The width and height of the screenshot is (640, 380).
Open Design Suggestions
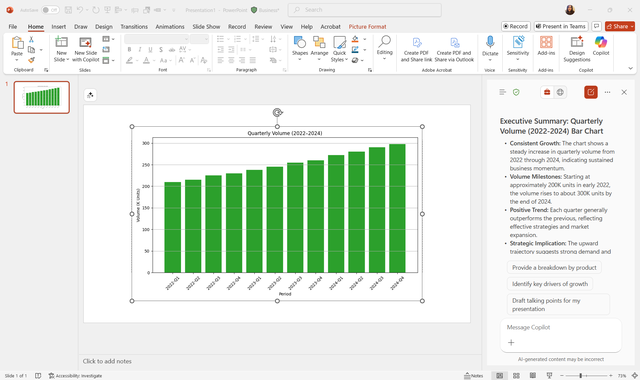coord(577,49)
